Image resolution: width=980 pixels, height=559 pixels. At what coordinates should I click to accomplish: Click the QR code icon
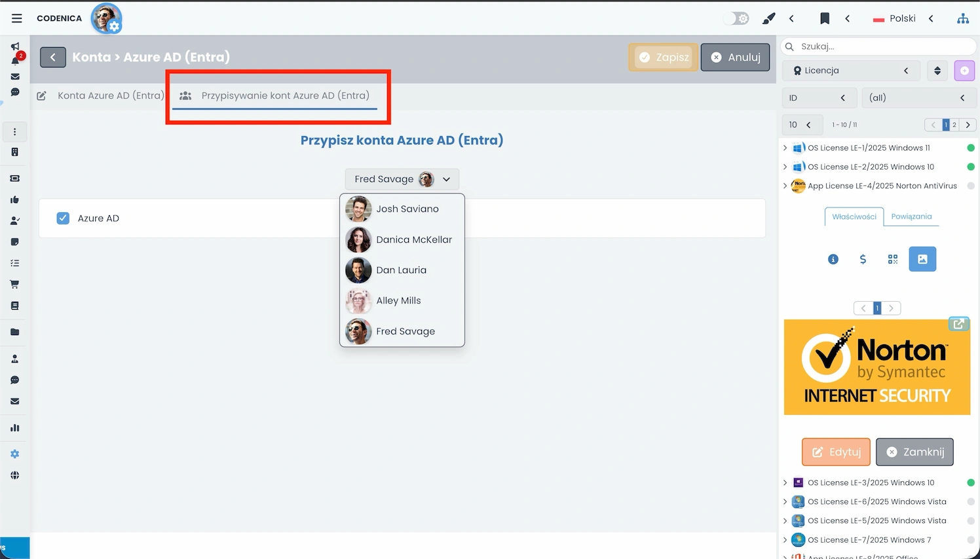click(892, 259)
